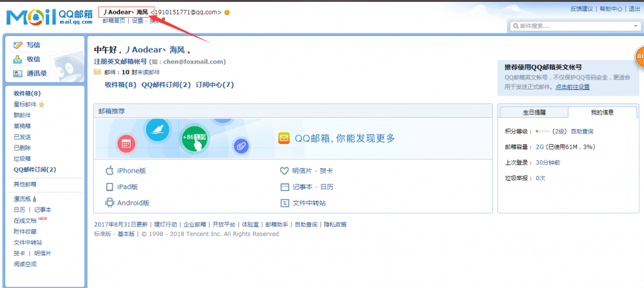Open the 草稿箱 drafts folder
The width and height of the screenshot is (644, 288).
[x=22, y=126]
